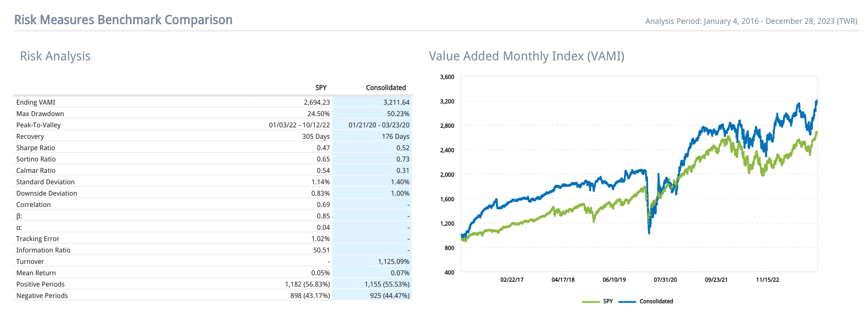Click the 07/31/20 x-axis date label
Image resolution: width=868 pixels, height=317 pixels.
pyautogui.click(x=665, y=279)
